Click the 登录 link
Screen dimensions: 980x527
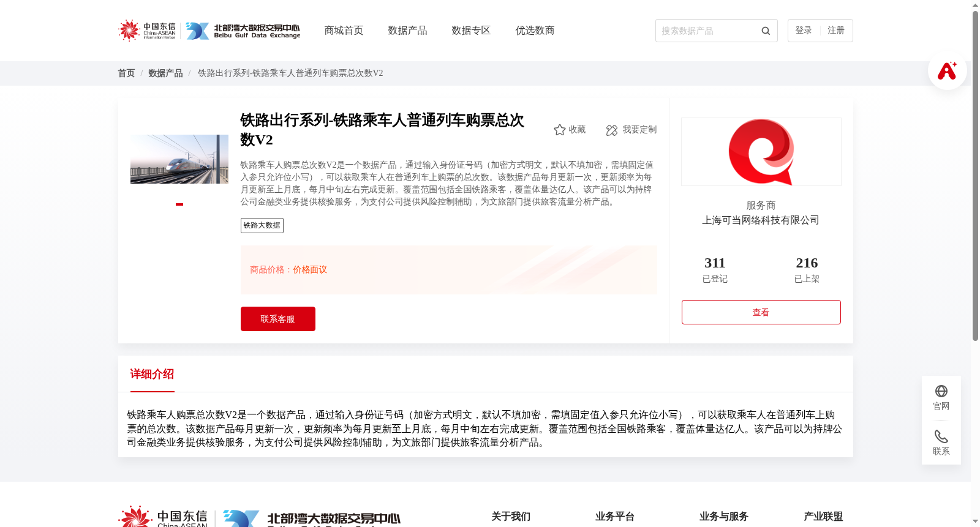click(x=804, y=31)
